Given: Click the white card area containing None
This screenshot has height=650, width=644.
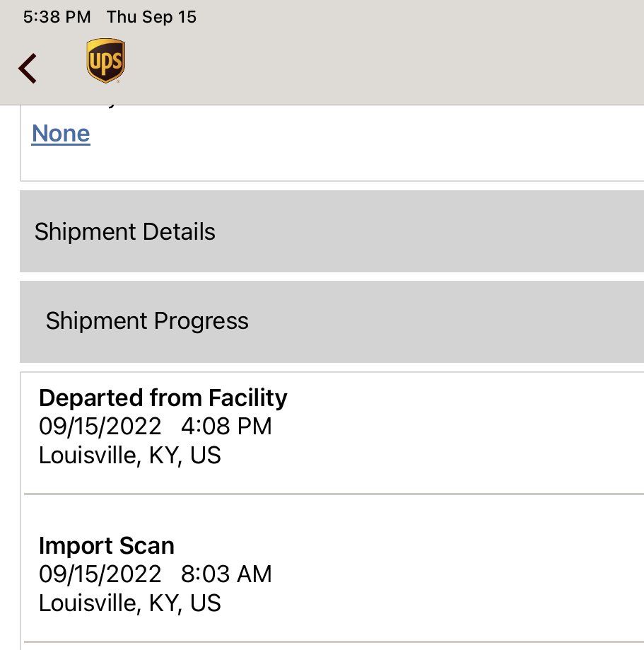Looking at the screenshot, I should [x=332, y=143].
